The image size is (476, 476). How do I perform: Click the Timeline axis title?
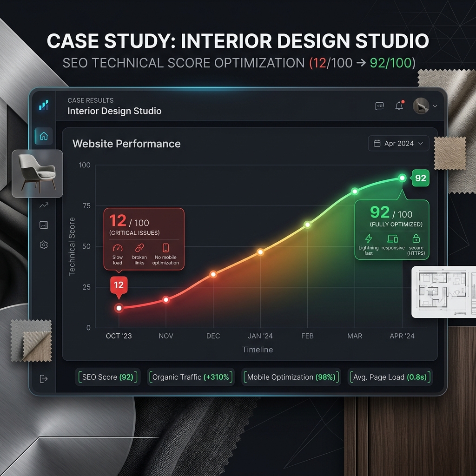258,350
